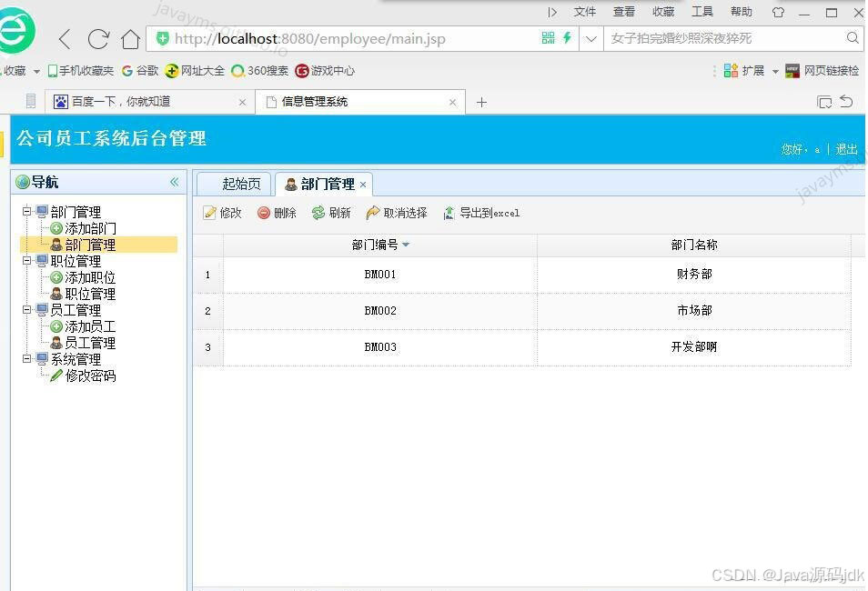Close the 信息管理系统 browser tab
This screenshot has width=868, height=591.
(453, 103)
